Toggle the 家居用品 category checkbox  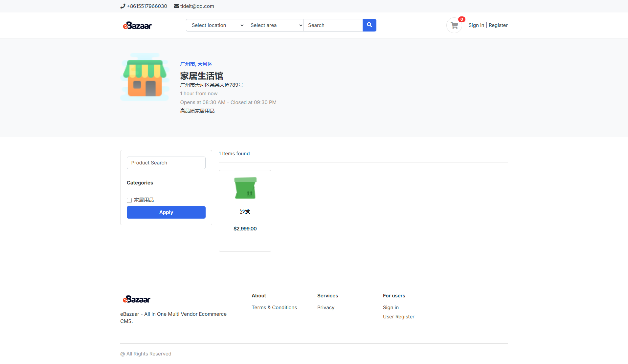(129, 200)
